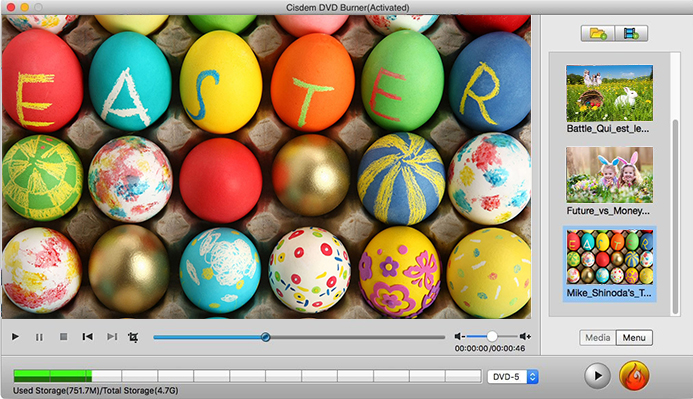Pause the video preview
693x399 pixels.
pyautogui.click(x=39, y=337)
